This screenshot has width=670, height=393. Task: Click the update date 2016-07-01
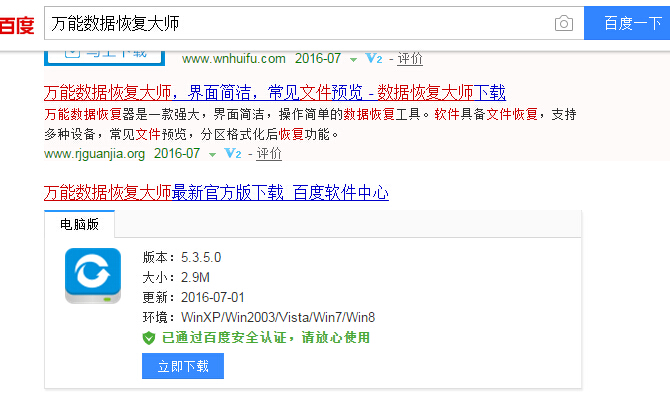tap(212, 297)
